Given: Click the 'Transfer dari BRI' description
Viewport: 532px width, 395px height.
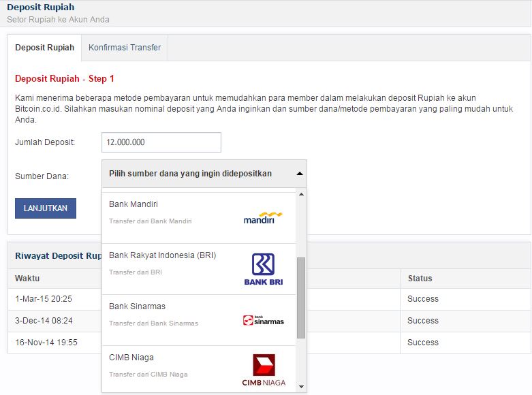Looking at the screenshot, I should [136, 272].
